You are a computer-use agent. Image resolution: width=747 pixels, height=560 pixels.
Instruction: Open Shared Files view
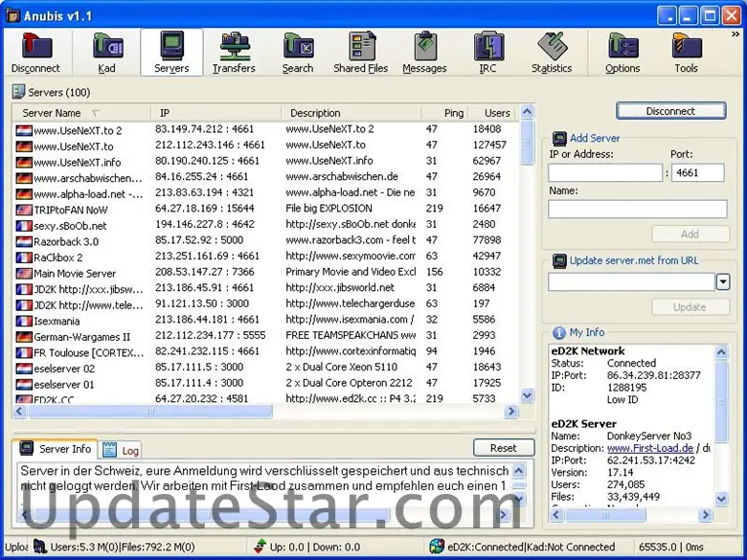(x=361, y=53)
